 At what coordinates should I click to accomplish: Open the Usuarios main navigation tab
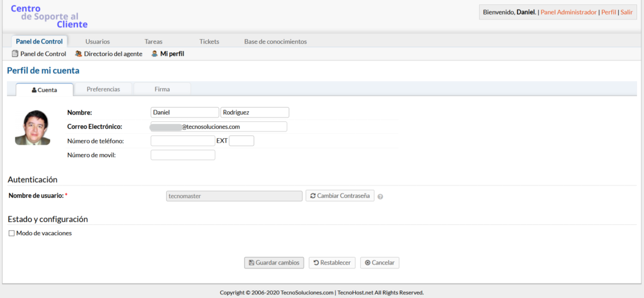point(97,41)
